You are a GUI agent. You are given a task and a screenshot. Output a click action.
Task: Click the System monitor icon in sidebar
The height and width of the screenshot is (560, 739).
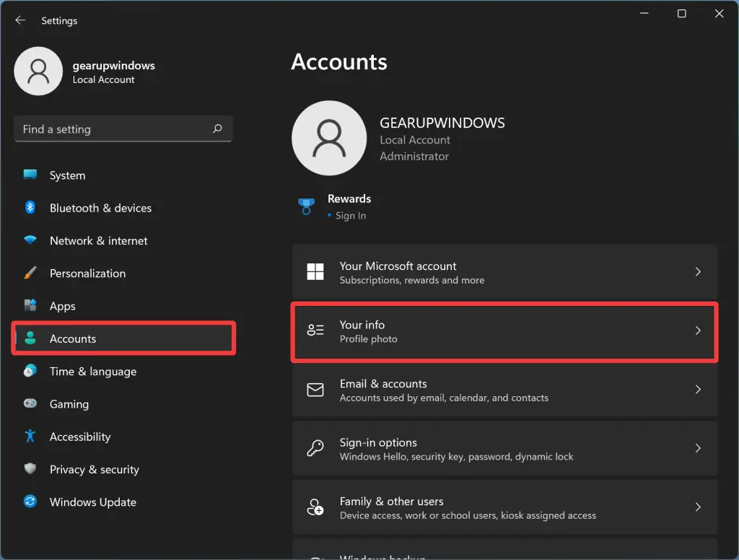pos(30,175)
